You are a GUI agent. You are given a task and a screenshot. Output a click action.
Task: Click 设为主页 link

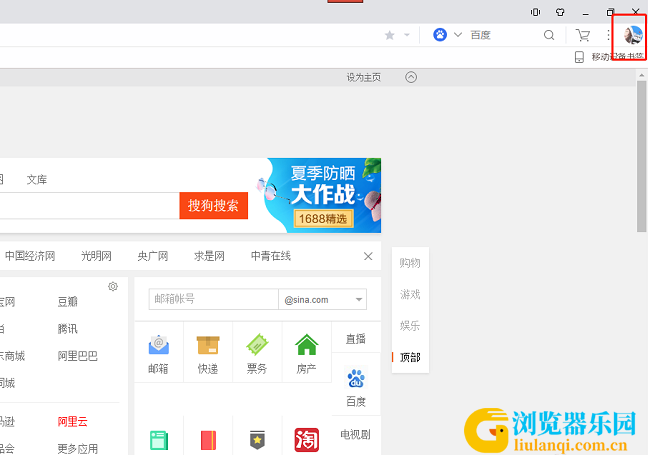pyautogui.click(x=364, y=77)
